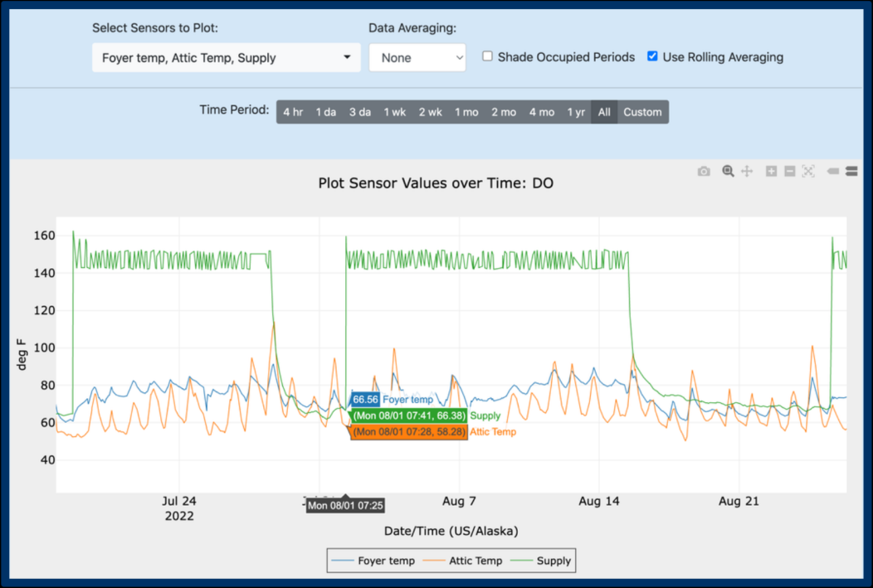Select the 3 da time period
The height and width of the screenshot is (588, 873).
point(359,112)
